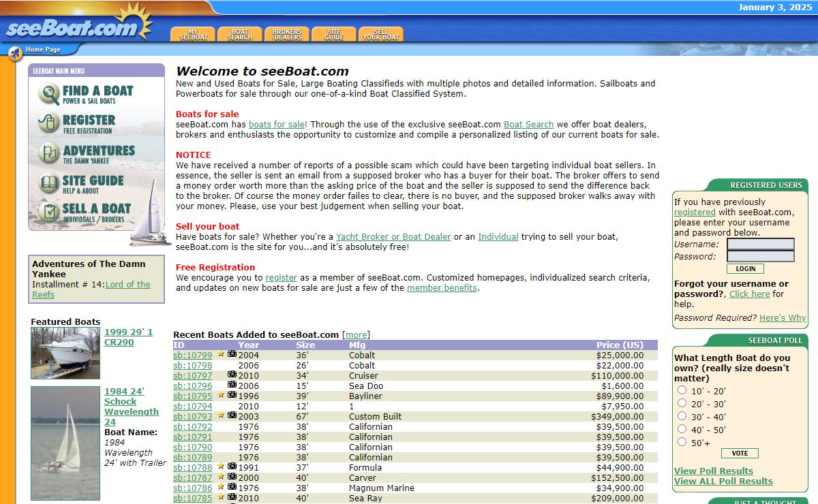
Task: Click the Here's Why link
Action: [x=783, y=318]
